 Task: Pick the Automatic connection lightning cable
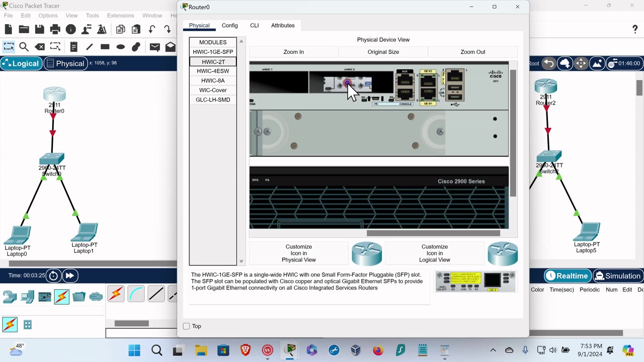116,294
